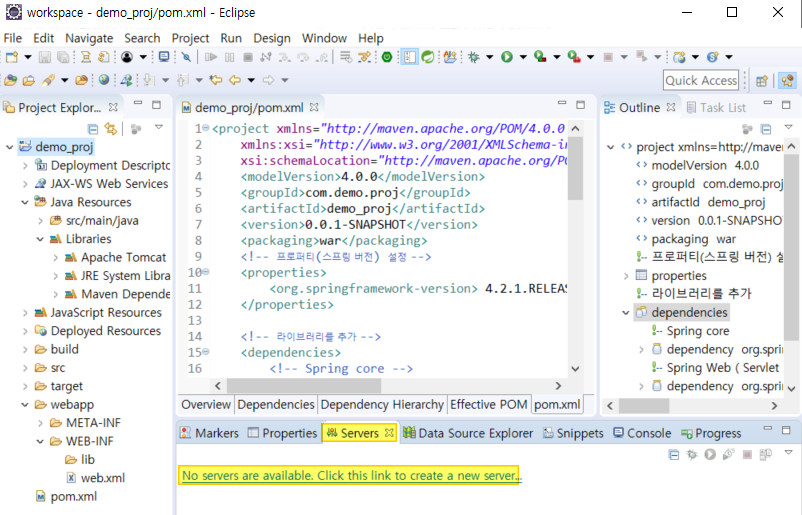Image resolution: width=802 pixels, height=515 pixels.
Task: Click the black profile circle toolbar icon
Action: pos(127,57)
